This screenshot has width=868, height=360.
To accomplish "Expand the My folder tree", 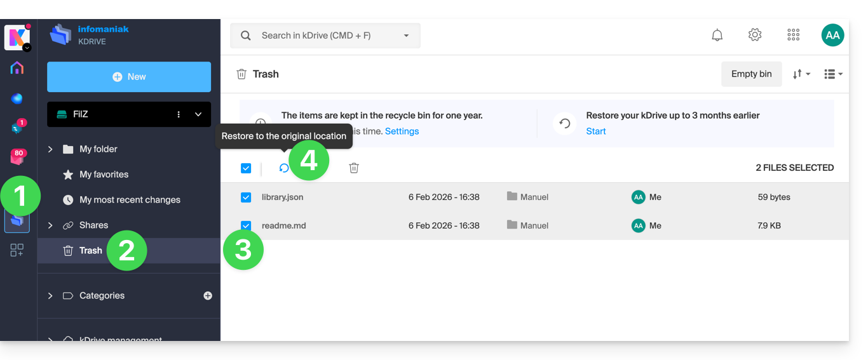I will pyautogui.click(x=50, y=149).
